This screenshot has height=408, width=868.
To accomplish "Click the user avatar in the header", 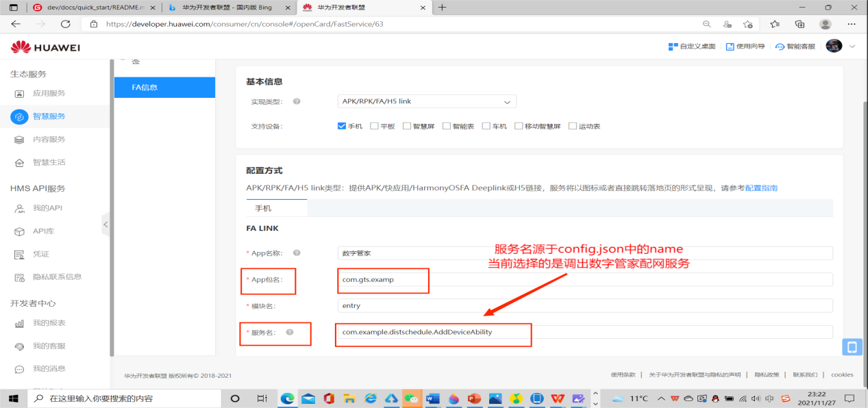I will click(x=834, y=46).
